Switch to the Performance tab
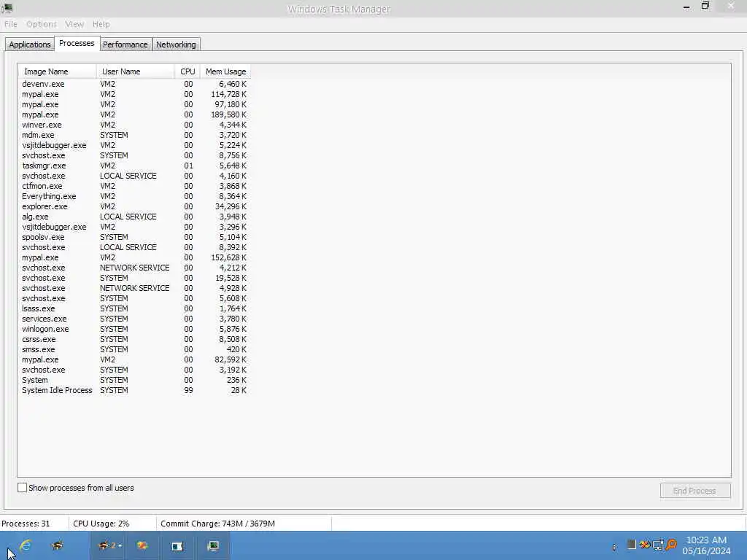Image resolution: width=747 pixels, height=560 pixels. [125, 44]
